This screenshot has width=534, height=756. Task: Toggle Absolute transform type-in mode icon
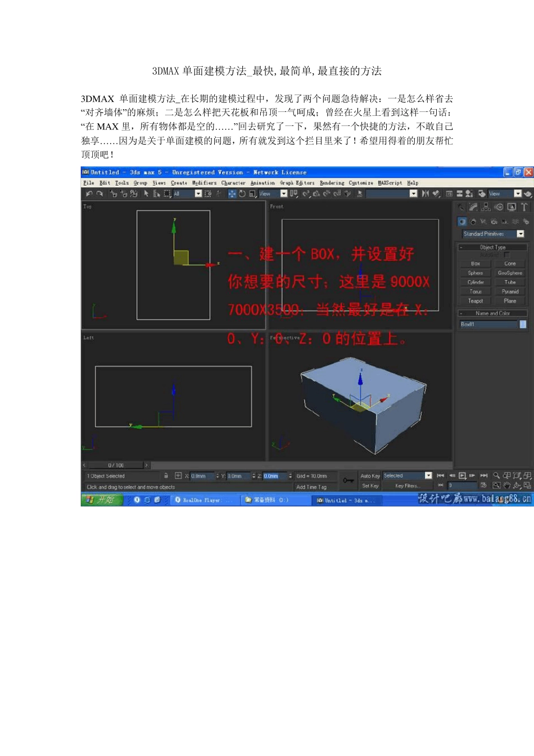(x=178, y=476)
